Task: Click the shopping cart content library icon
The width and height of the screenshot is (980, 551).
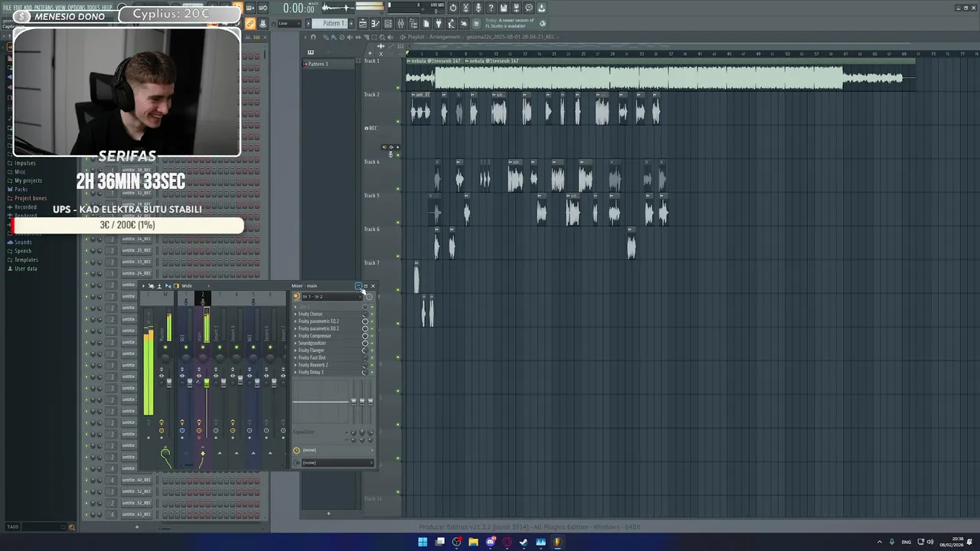Action: click(476, 24)
